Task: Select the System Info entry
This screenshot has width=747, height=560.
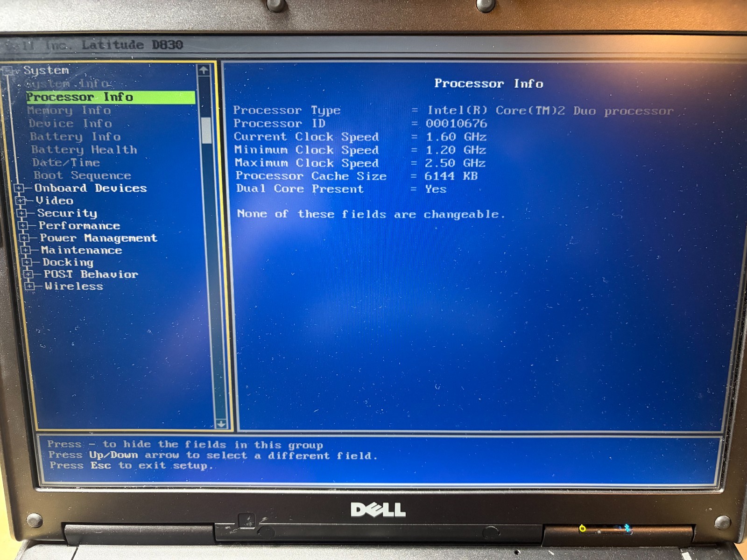Action: point(68,84)
